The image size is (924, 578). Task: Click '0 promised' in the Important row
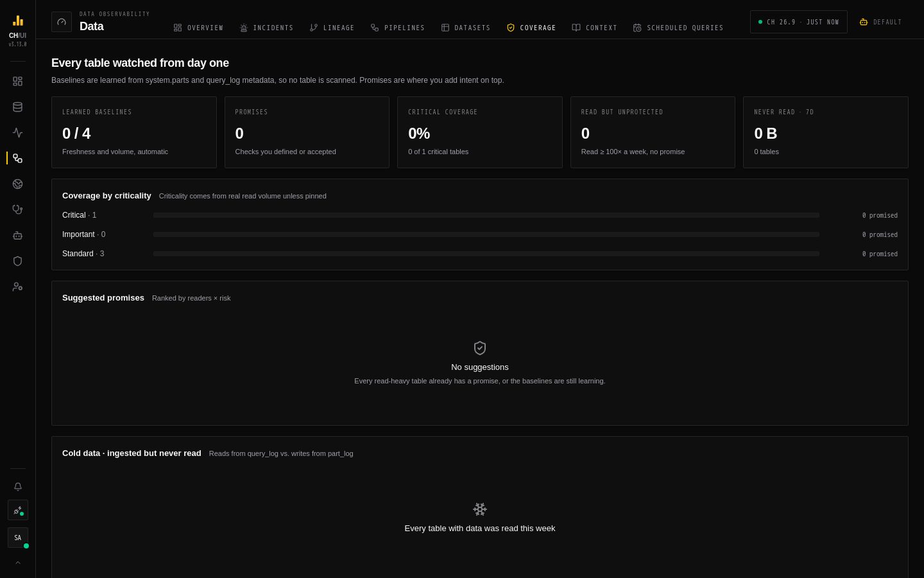pos(880,234)
